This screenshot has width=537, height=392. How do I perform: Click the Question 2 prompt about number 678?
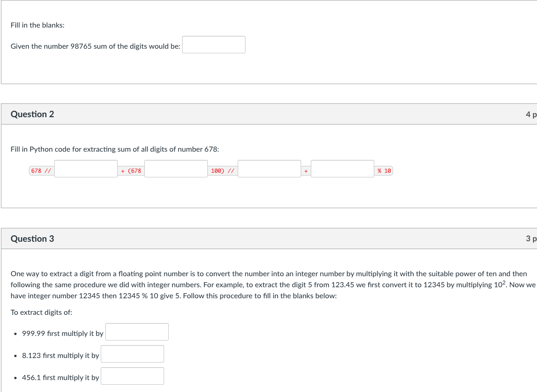coord(115,149)
